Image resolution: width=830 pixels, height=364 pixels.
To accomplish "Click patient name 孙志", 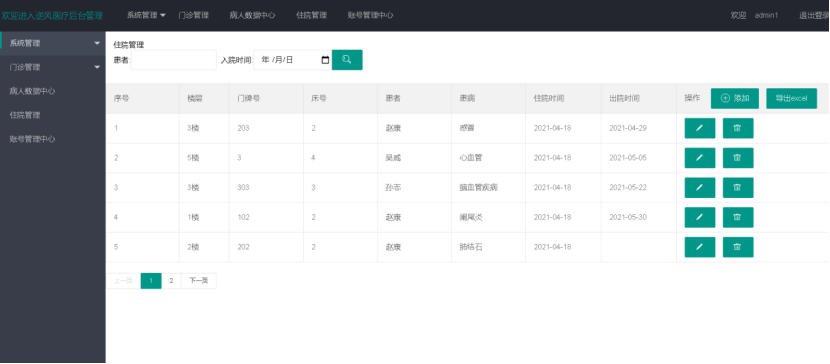I will (393, 187).
